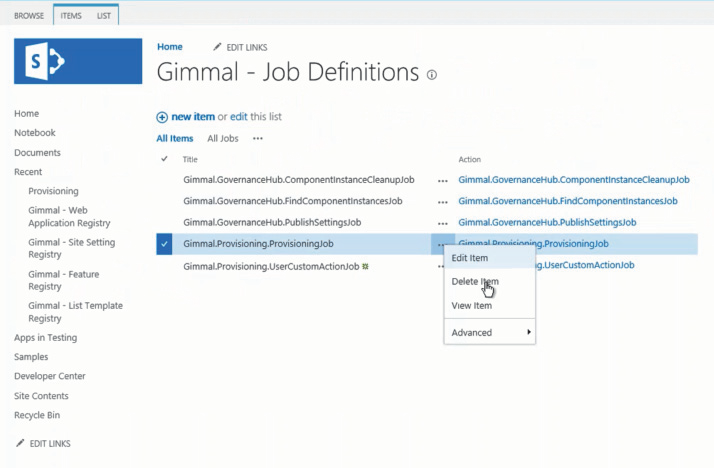The height and width of the screenshot is (468, 714).
Task: Select View Item in context menu
Action: (471, 306)
